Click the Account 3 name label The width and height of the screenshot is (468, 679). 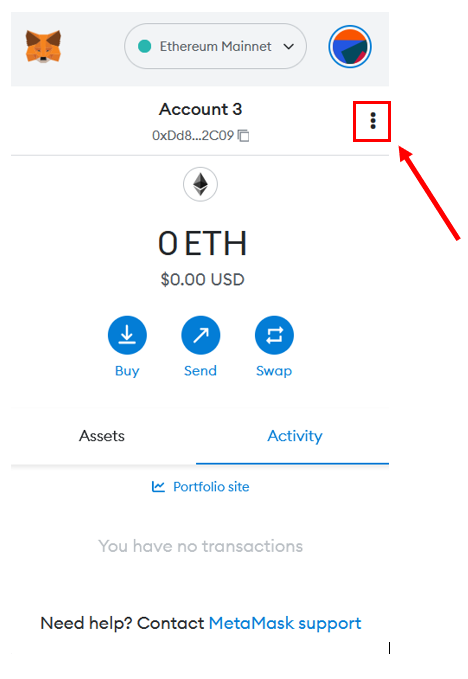pyautogui.click(x=200, y=109)
